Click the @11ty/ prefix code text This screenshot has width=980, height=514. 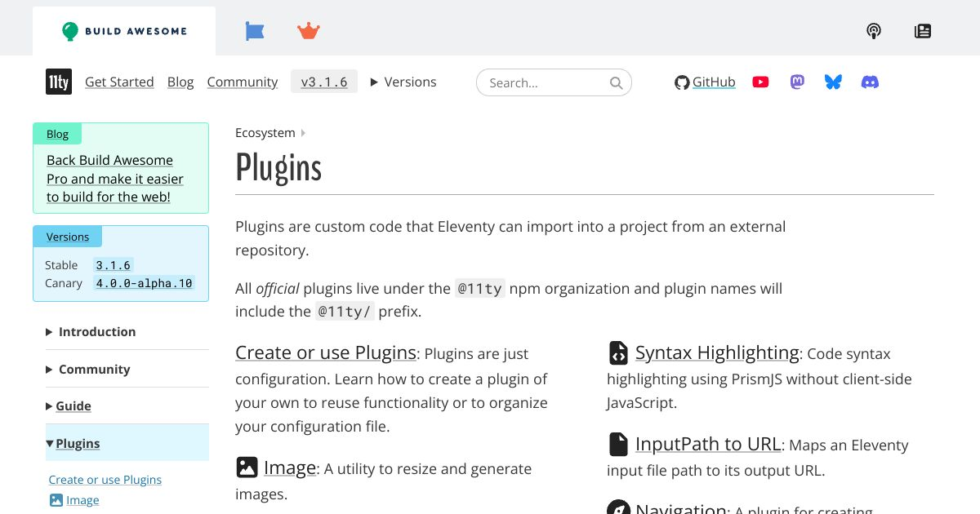coord(346,311)
